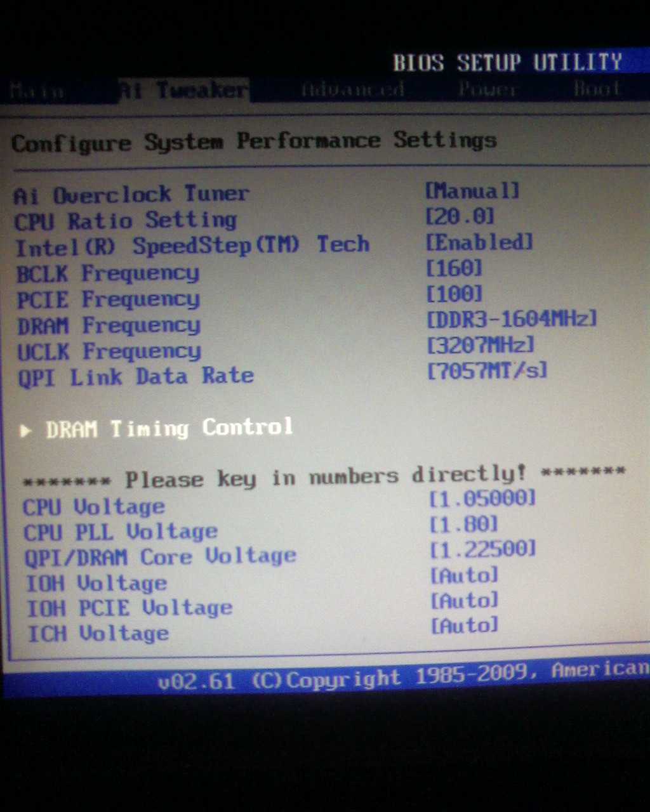Switch to the Main tab

point(37,91)
